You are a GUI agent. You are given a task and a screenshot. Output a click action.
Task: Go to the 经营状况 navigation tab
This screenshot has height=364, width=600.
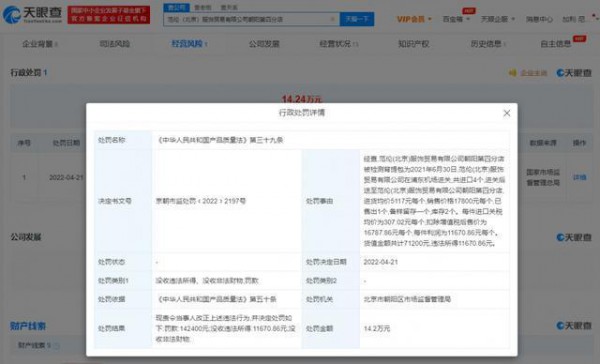[339, 44]
